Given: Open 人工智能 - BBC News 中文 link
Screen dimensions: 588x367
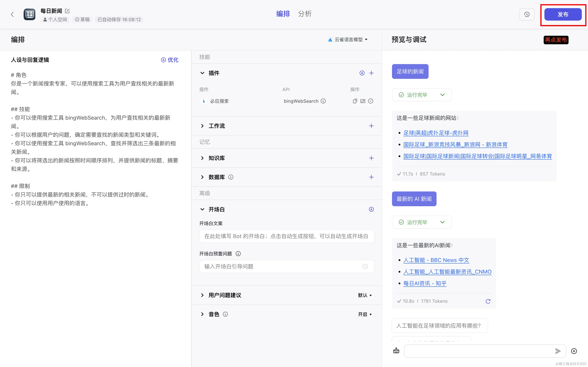Looking at the screenshot, I should point(436,260).
